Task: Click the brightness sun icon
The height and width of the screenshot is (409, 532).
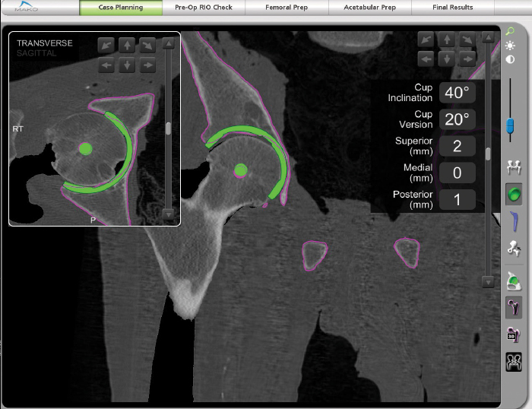Action: (510, 46)
